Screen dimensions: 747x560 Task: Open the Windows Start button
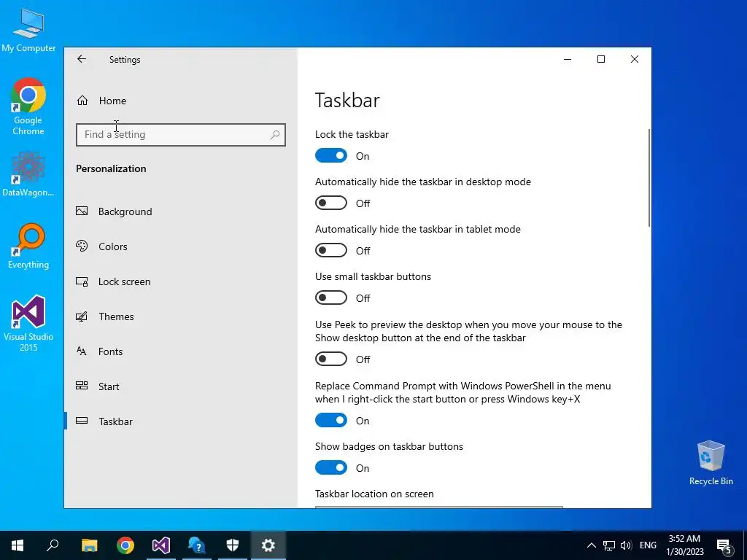(18, 545)
